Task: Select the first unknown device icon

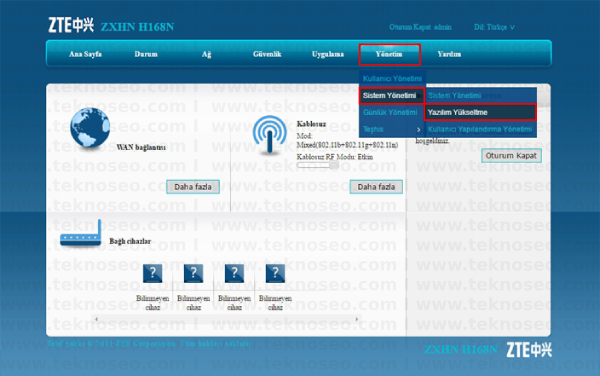Action: [152, 273]
